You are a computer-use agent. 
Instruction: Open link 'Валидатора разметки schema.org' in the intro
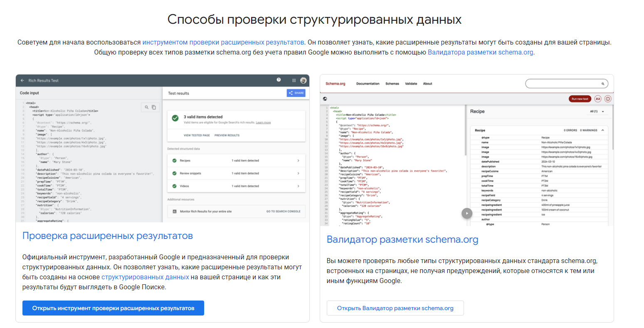tap(480, 52)
